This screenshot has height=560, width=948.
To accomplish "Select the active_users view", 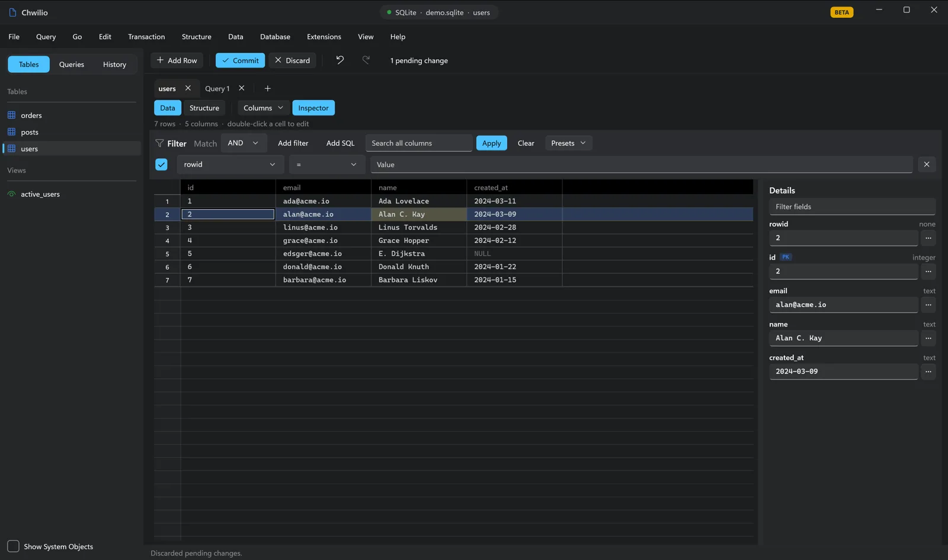I will pyautogui.click(x=72, y=194).
